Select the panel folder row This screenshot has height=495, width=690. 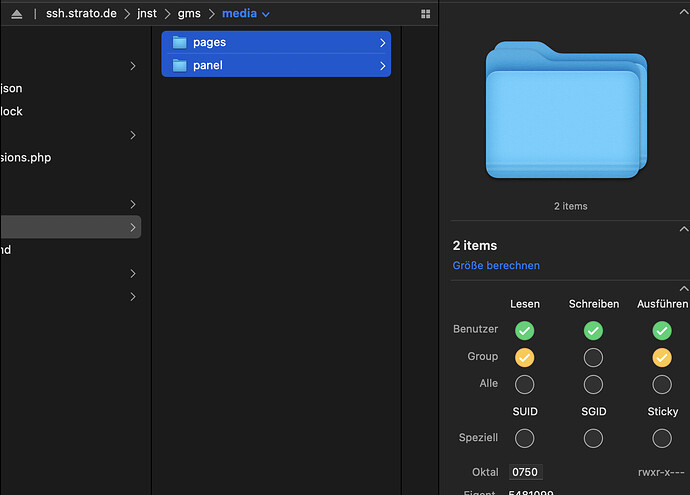point(276,66)
